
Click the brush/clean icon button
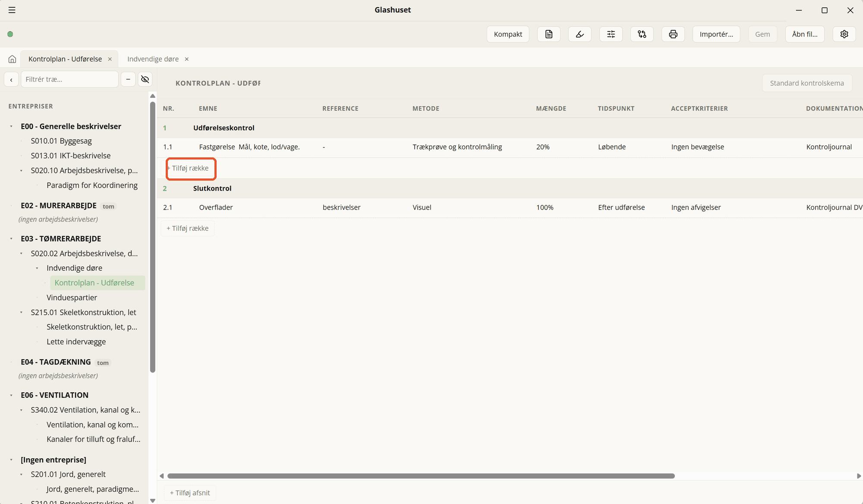[580, 34]
